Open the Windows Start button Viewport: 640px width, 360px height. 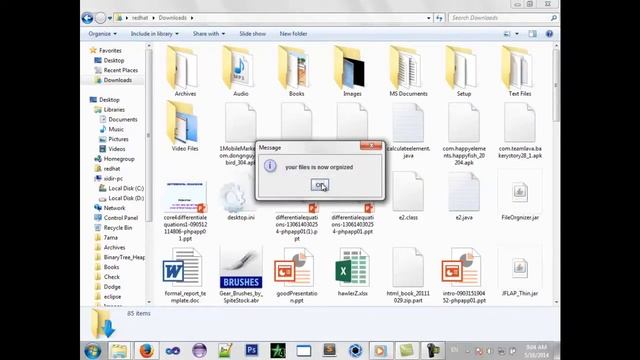coord(93,351)
